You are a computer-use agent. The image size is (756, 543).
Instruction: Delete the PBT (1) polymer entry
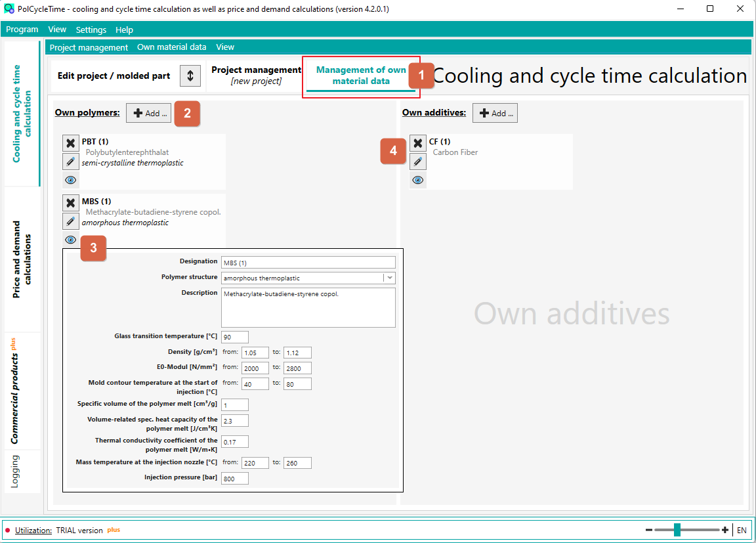click(70, 143)
